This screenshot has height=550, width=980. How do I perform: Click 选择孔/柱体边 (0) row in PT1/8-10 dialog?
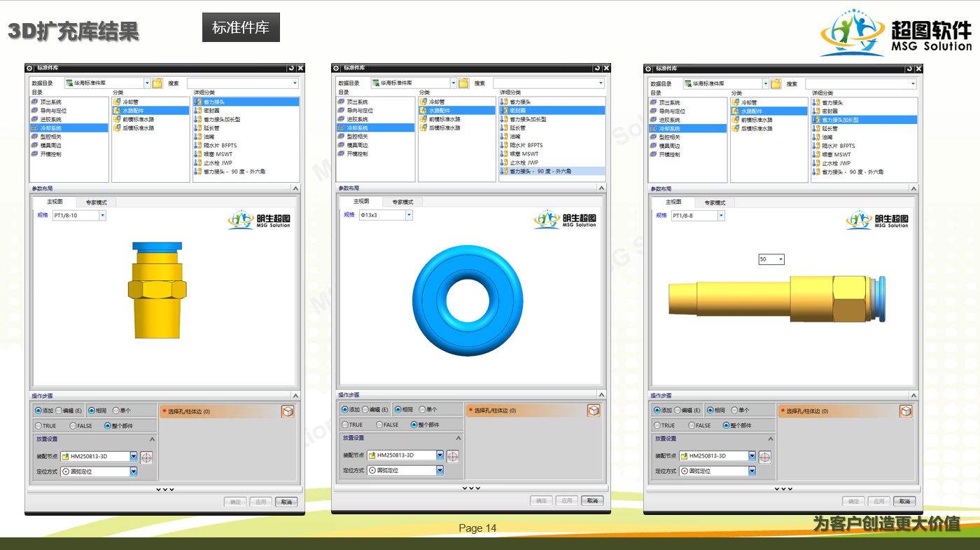tap(219, 411)
